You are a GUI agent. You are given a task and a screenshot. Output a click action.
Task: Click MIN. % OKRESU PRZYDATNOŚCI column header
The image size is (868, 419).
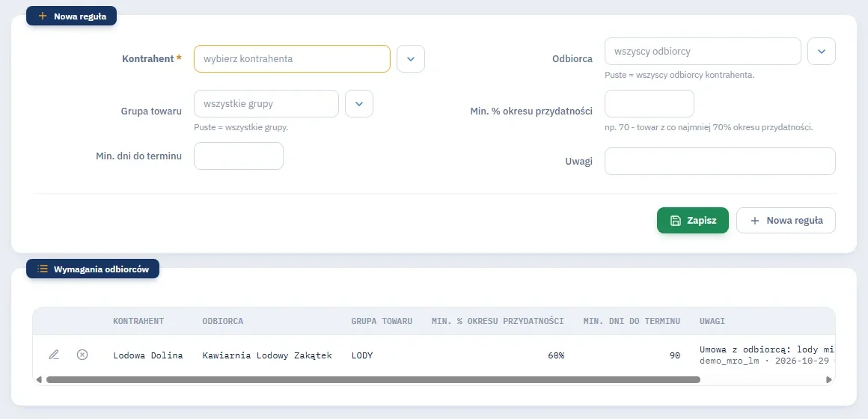click(498, 321)
